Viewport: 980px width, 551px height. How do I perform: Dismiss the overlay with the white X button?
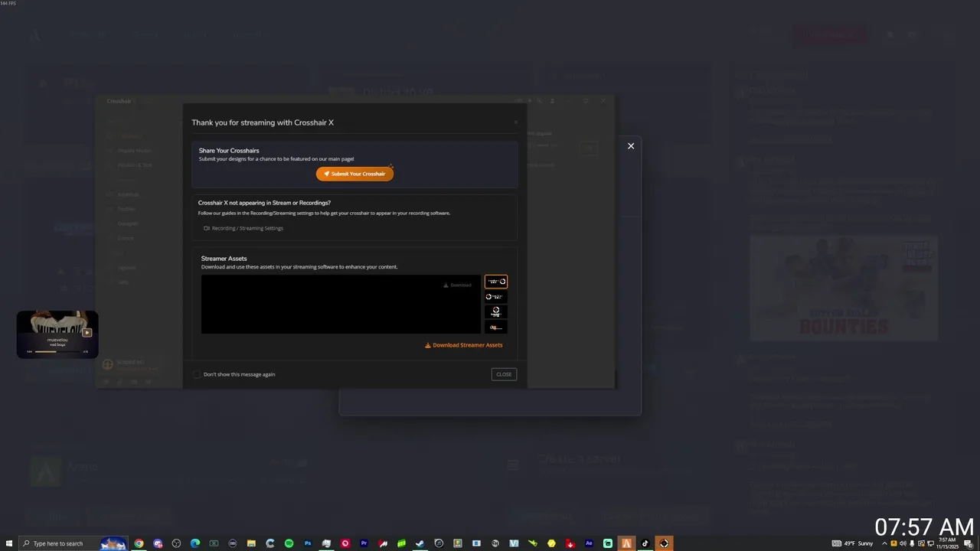coord(631,146)
